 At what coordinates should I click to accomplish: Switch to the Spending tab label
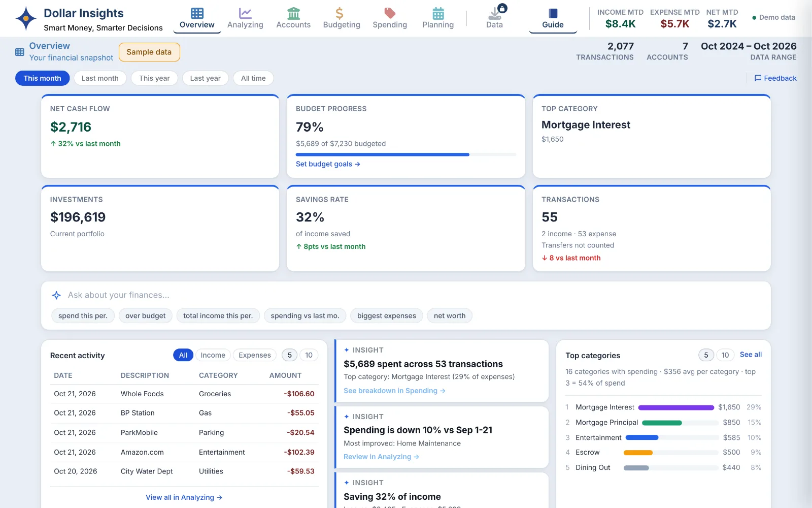tap(390, 25)
